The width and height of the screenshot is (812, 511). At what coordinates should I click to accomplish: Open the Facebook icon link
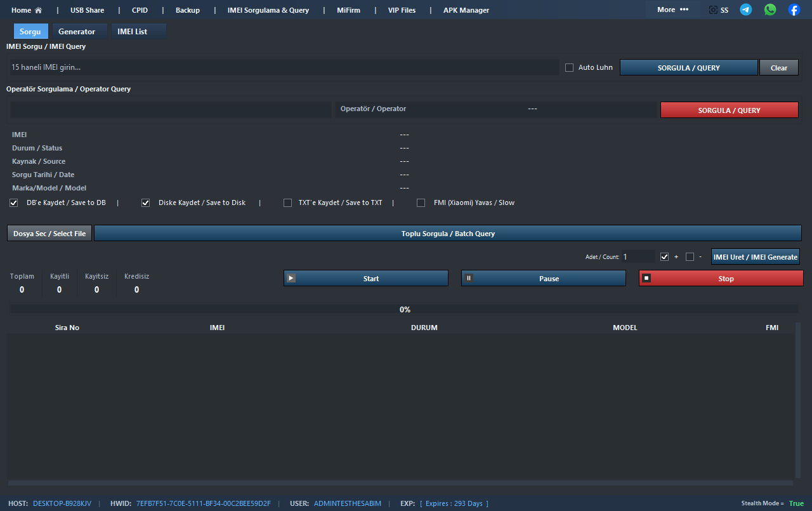[x=794, y=10]
